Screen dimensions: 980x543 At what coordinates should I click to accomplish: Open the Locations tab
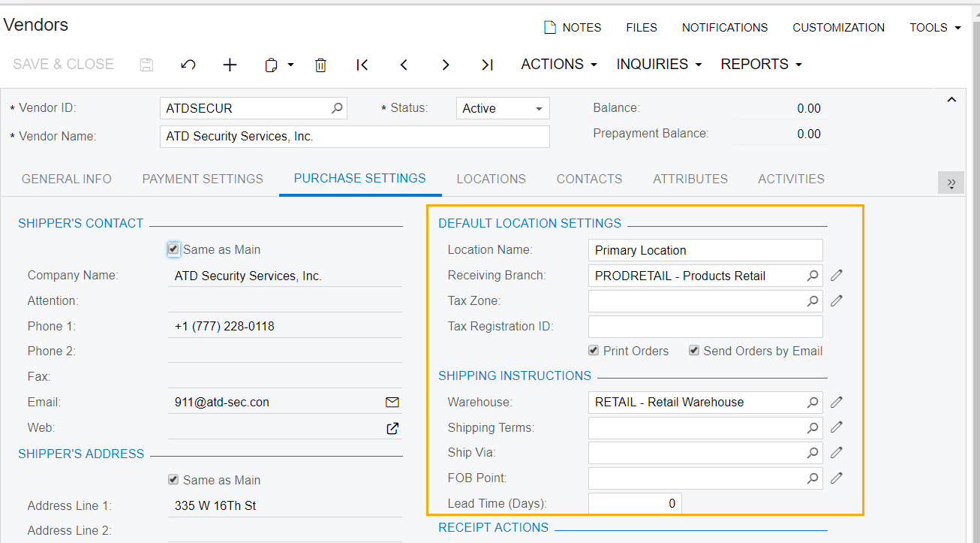[x=491, y=179]
